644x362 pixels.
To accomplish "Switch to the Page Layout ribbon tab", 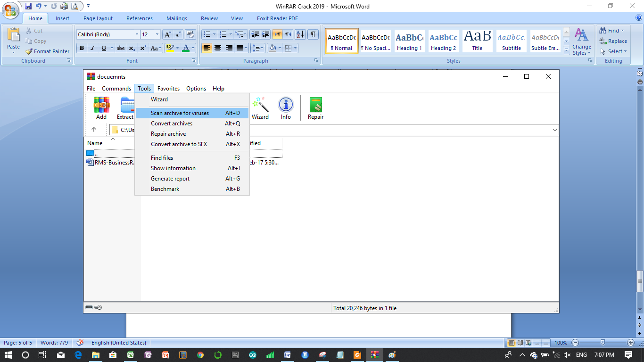I will pos(98,18).
